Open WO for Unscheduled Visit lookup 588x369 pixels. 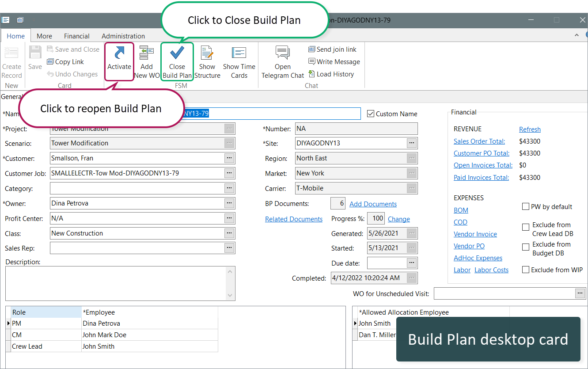[580, 293]
